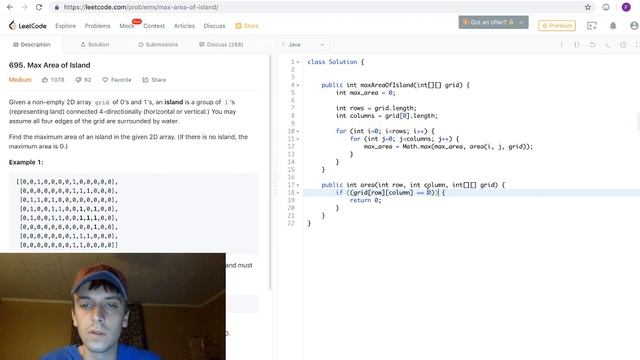Switch to the Discuss (258) tab
The width and height of the screenshot is (640, 360).
pos(221,44)
